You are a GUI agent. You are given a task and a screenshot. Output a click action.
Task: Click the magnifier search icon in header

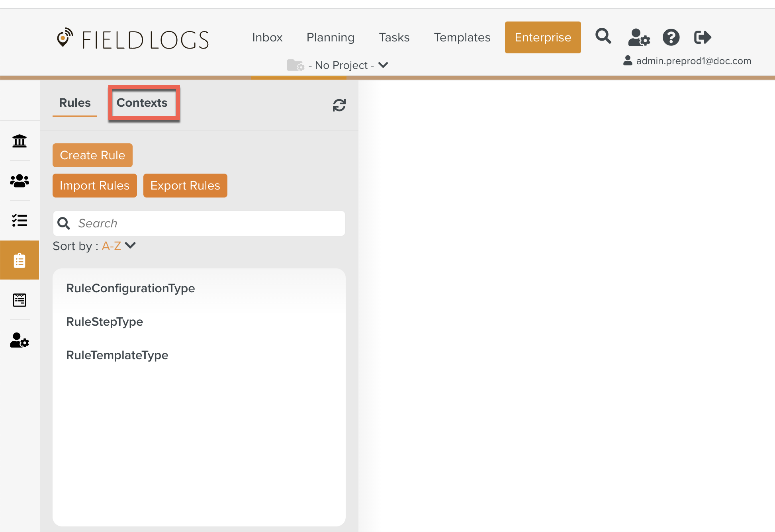[x=603, y=37]
